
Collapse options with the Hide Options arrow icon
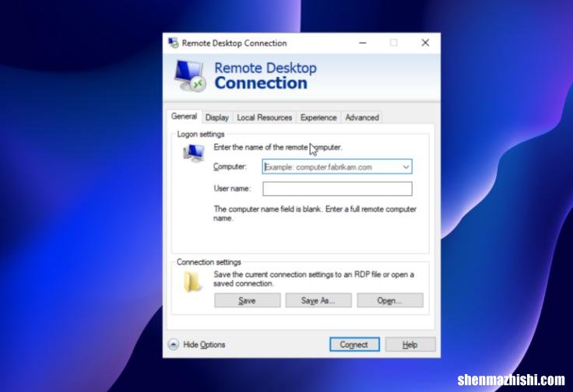coord(173,345)
